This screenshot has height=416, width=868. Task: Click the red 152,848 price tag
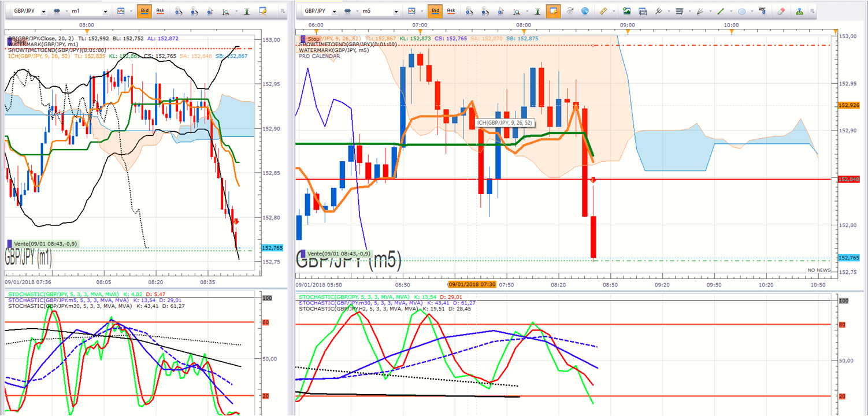tap(848, 180)
